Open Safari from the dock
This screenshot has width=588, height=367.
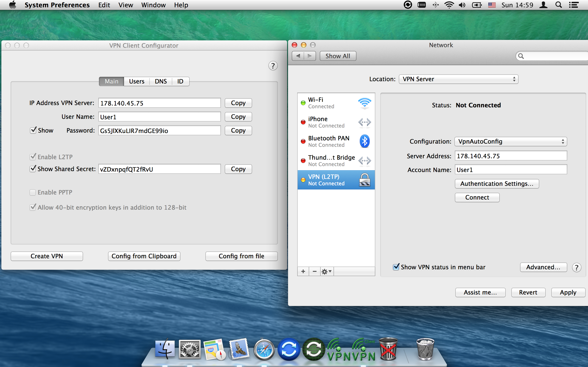tap(264, 350)
